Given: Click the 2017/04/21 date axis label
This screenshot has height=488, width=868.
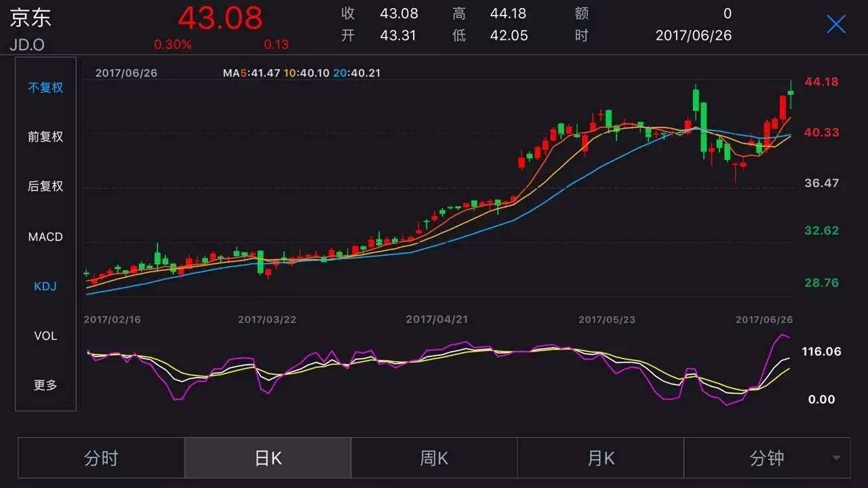Looking at the screenshot, I should [437, 319].
